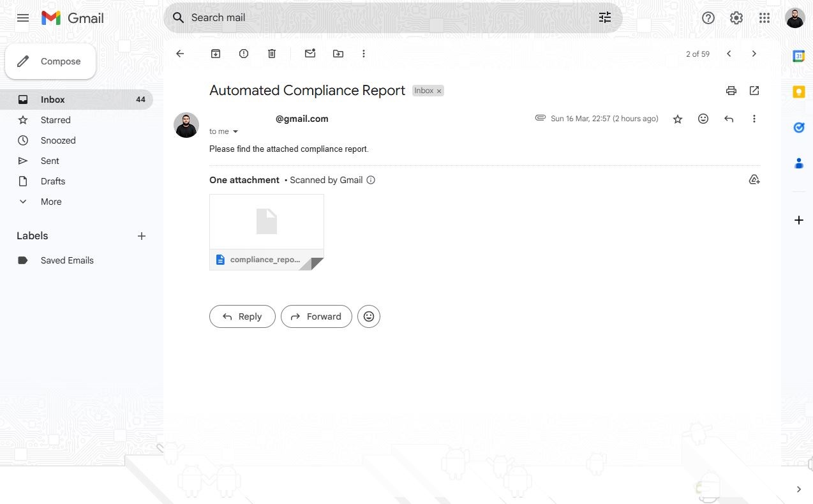The height and width of the screenshot is (504, 813).
Task: Open the Google apps grid
Action: point(765,18)
